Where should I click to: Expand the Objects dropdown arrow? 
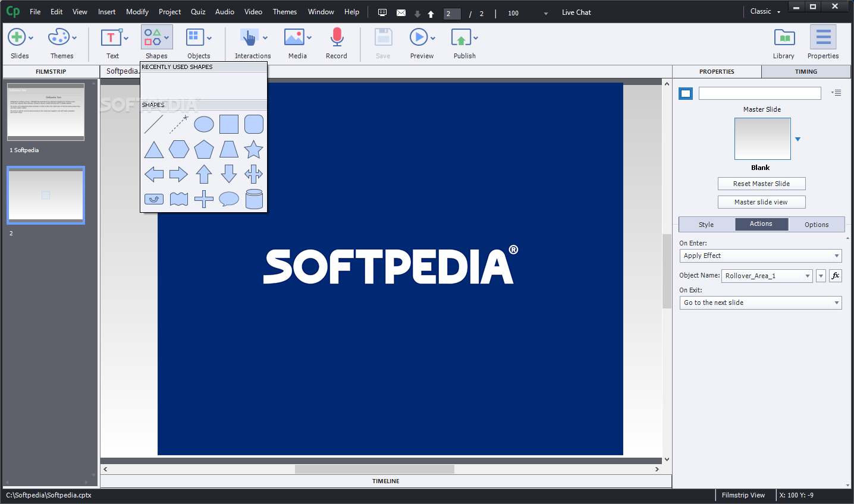click(x=209, y=38)
